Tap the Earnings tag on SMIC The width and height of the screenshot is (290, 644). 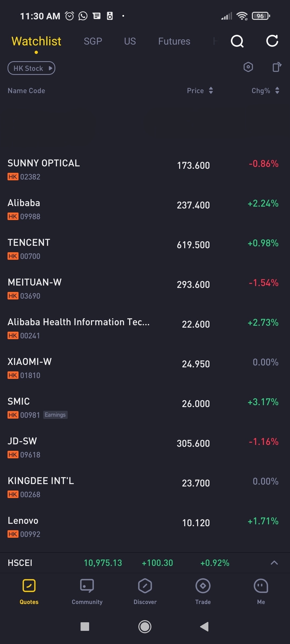coord(55,415)
